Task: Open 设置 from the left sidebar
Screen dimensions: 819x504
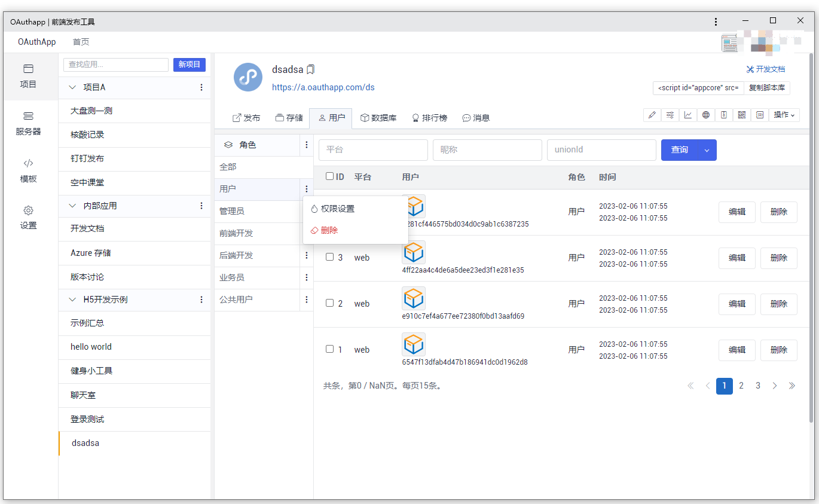Action: pos(28,218)
